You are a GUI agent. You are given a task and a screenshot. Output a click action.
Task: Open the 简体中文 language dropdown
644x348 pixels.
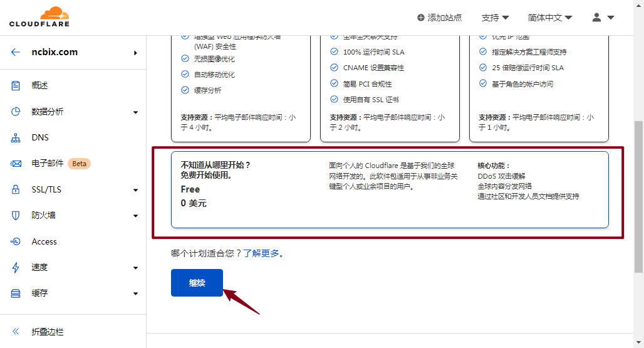tap(550, 18)
